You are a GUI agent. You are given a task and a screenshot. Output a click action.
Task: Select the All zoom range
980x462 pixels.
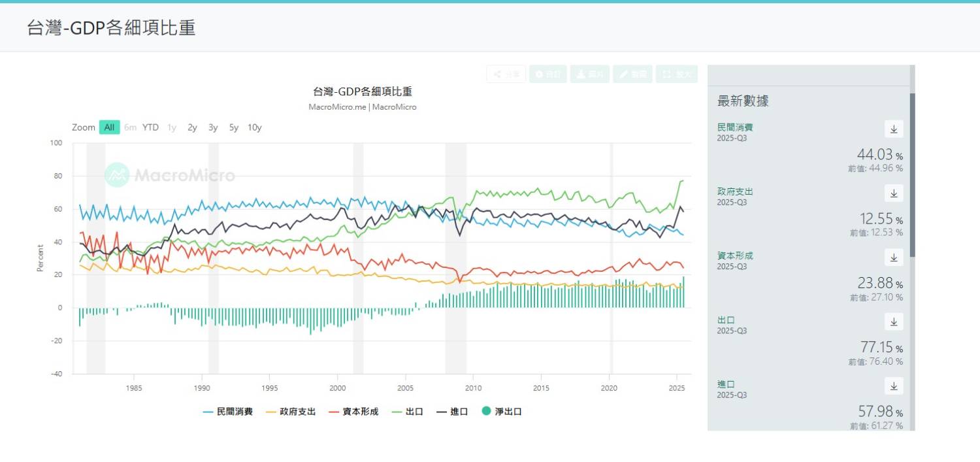(109, 127)
